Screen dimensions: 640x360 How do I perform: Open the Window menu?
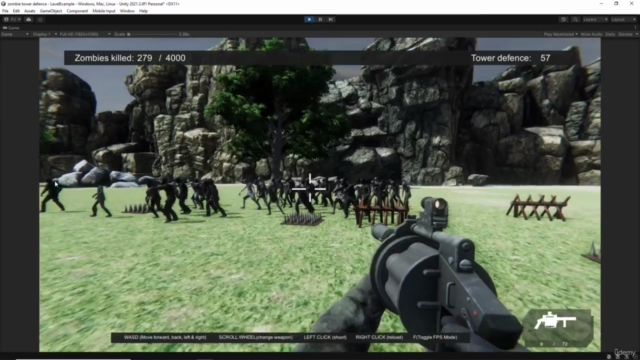(127, 11)
